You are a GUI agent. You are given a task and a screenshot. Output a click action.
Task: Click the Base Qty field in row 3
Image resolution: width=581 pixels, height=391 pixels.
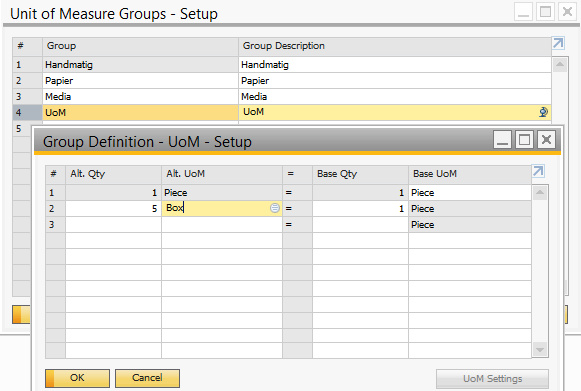tap(360, 225)
